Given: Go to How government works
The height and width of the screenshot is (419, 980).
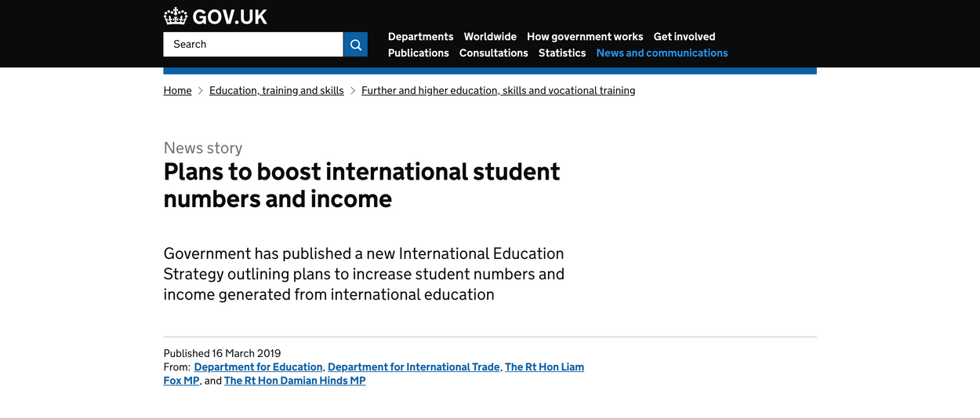Looking at the screenshot, I should (x=585, y=37).
